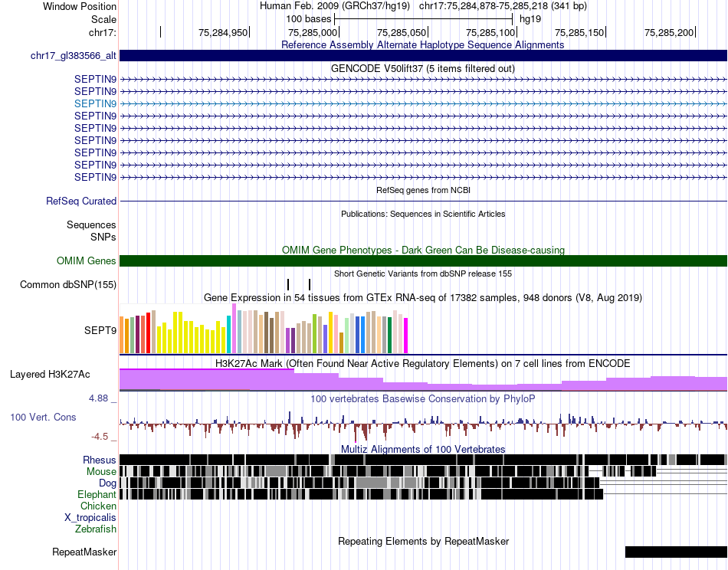Viewport: 728px width, 570px height.
Task: Open the Common dbSNP(155) track label
Action: 68,284
